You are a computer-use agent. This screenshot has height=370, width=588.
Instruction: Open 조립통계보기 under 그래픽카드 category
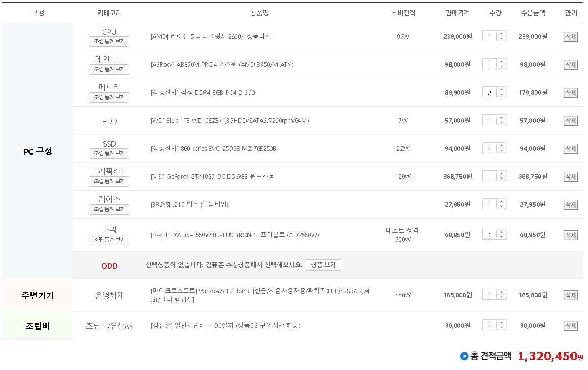109,181
